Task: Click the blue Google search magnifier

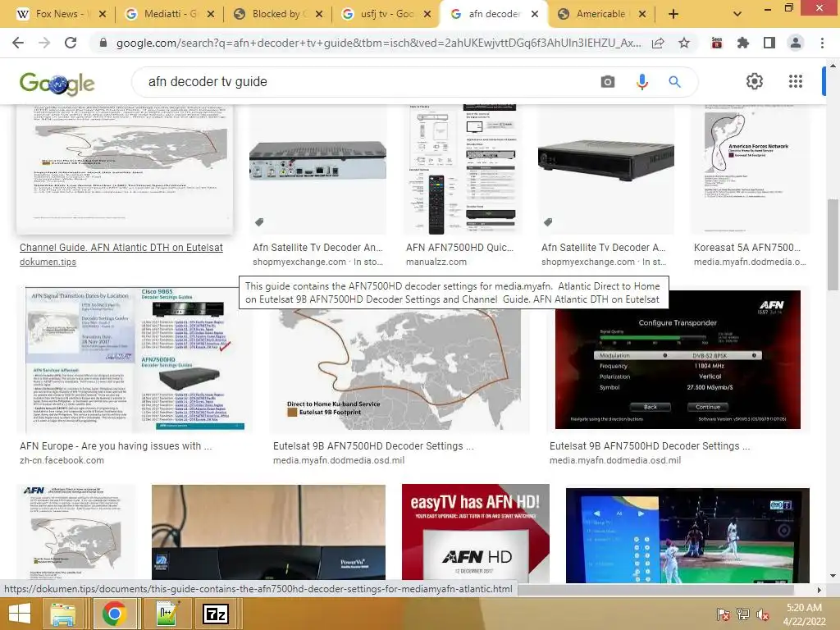Action: pyautogui.click(x=674, y=81)
